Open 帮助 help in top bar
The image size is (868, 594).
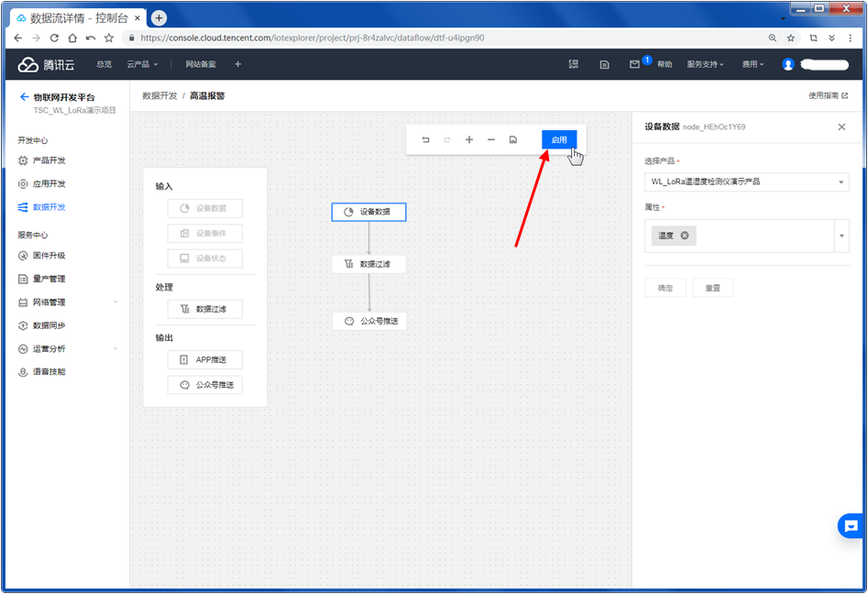point(665,64)
